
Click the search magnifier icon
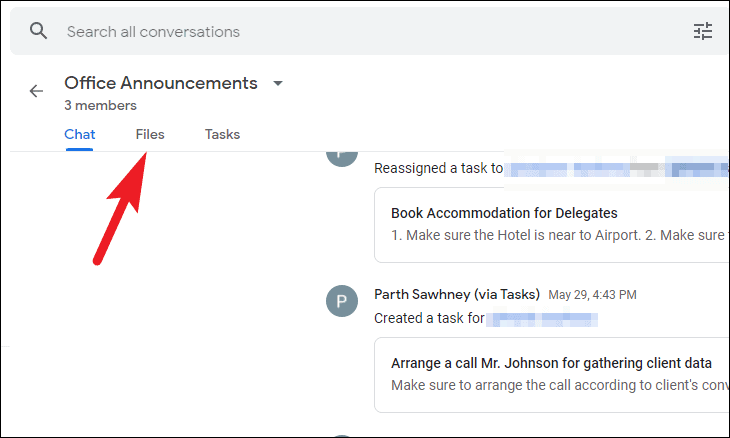(x=39, y=31)
